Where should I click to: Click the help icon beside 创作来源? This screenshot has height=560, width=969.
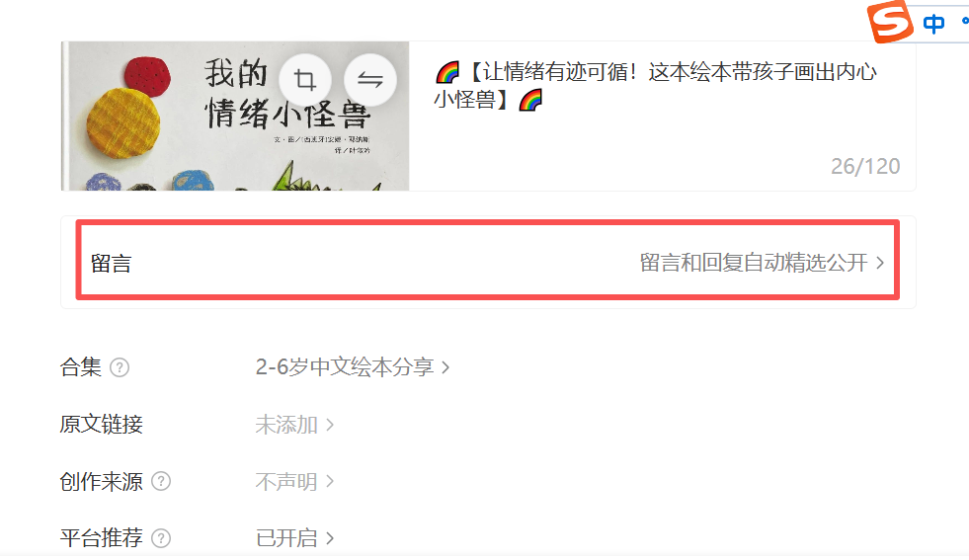click(x=161, y=481)
